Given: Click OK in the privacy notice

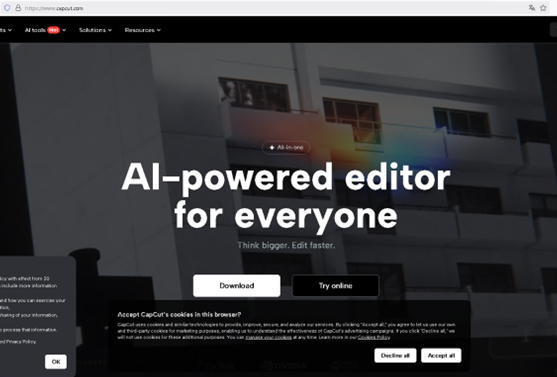Looking at the screenshot, I should point(56,362).
